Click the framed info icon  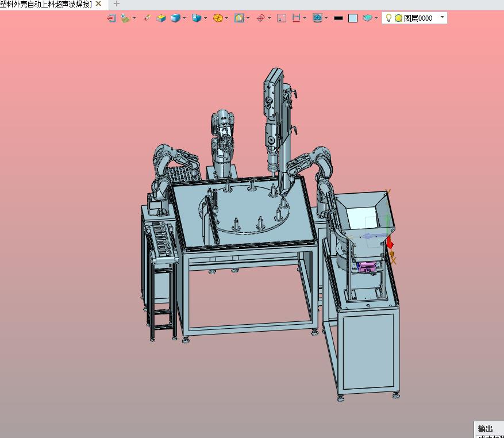tap(239, 18)
